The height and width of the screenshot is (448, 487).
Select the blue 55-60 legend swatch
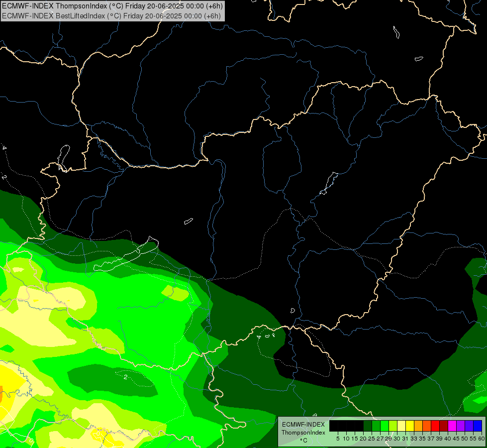coord(478,426)
